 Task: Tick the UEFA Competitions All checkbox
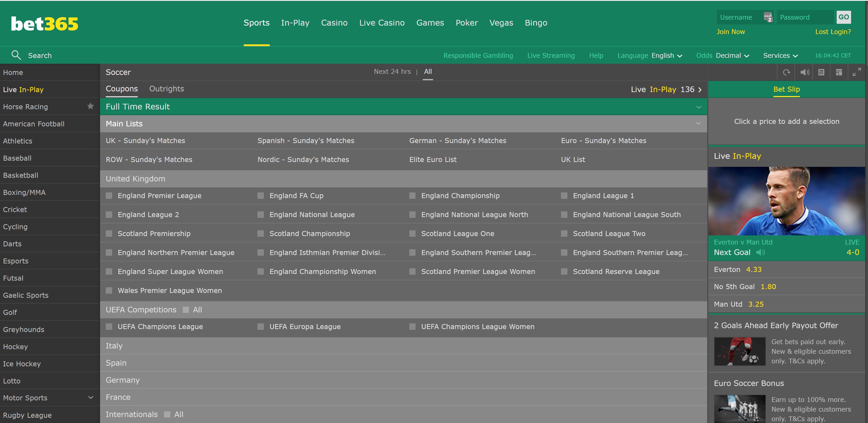186,310
